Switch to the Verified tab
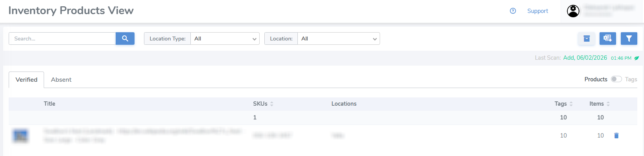This screenshot has width=644, height=156. point(26,80)
